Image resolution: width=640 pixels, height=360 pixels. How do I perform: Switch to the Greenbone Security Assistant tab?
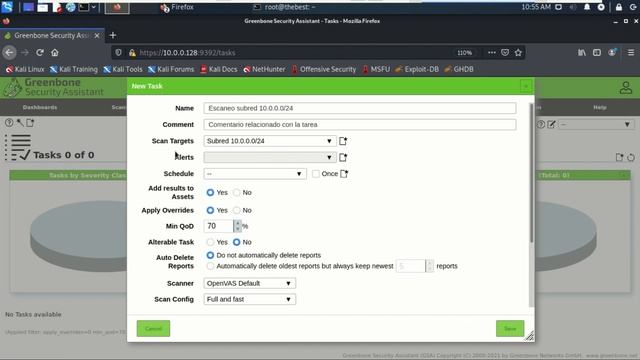pos(52,36)
